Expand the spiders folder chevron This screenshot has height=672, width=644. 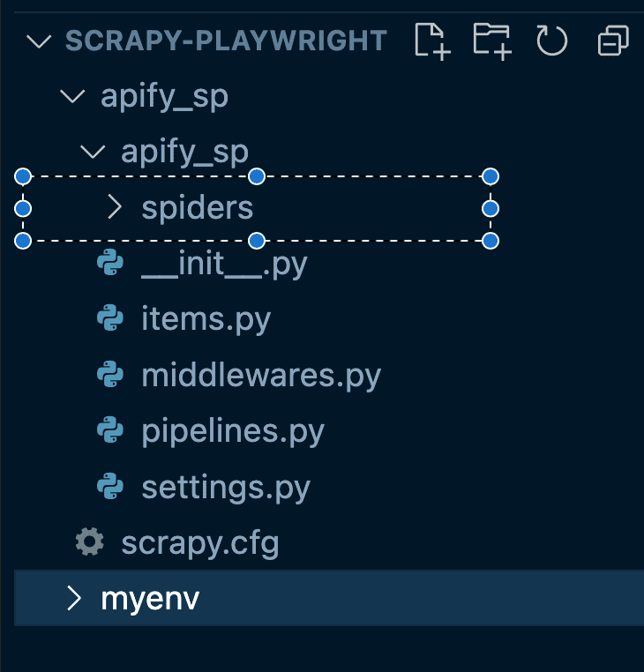(x=114, y=207)
